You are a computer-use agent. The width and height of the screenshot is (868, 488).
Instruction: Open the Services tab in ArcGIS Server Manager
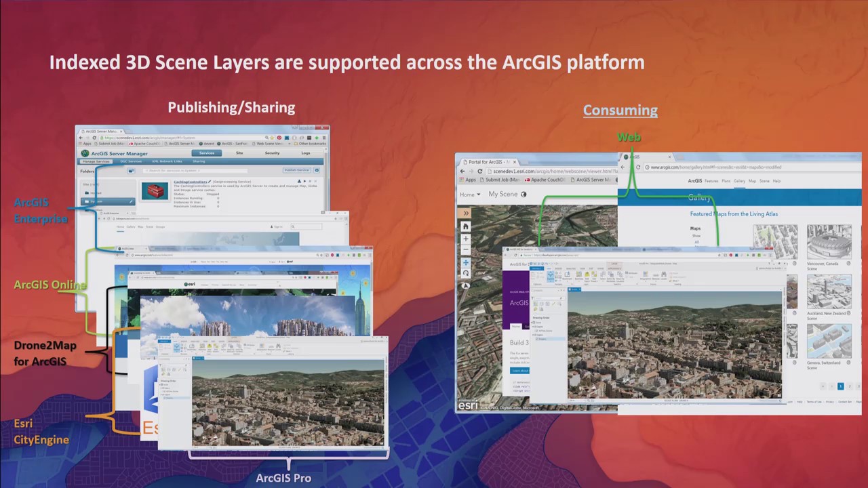207,153
